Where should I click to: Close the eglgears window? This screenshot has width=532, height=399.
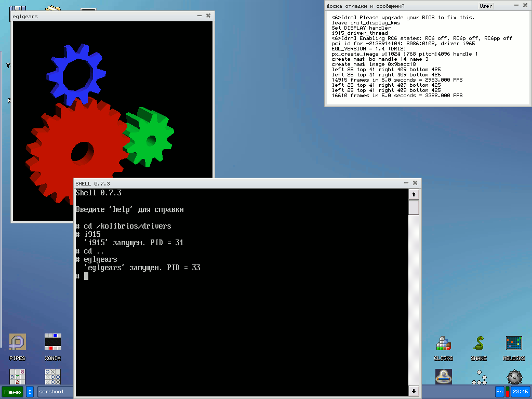coord(208,16)
